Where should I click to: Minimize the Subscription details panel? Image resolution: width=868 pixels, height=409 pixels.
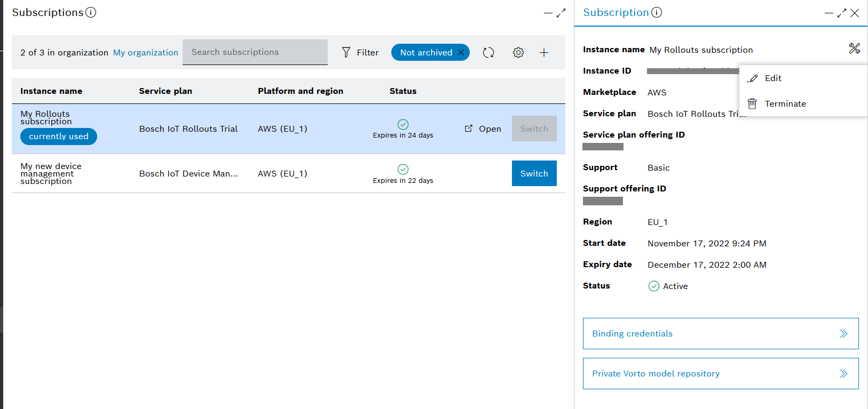point(829,13)
